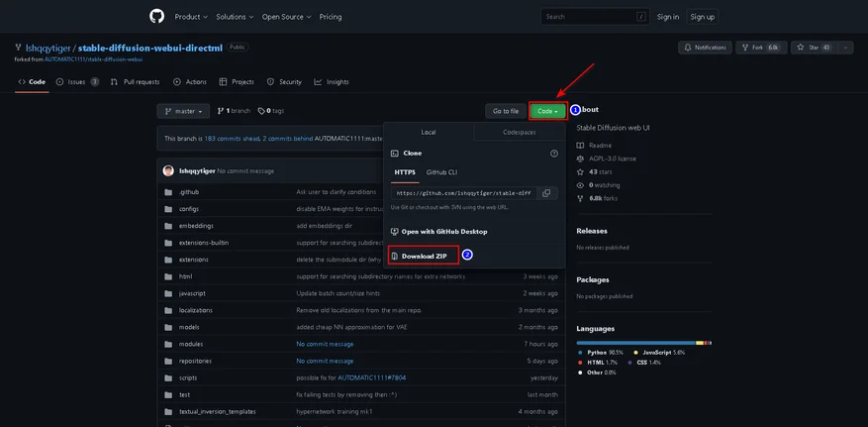Switch to the Projects tab
The height and width of the screenshot is (427, 868).
pyautogui.click(x=237, y=82)
